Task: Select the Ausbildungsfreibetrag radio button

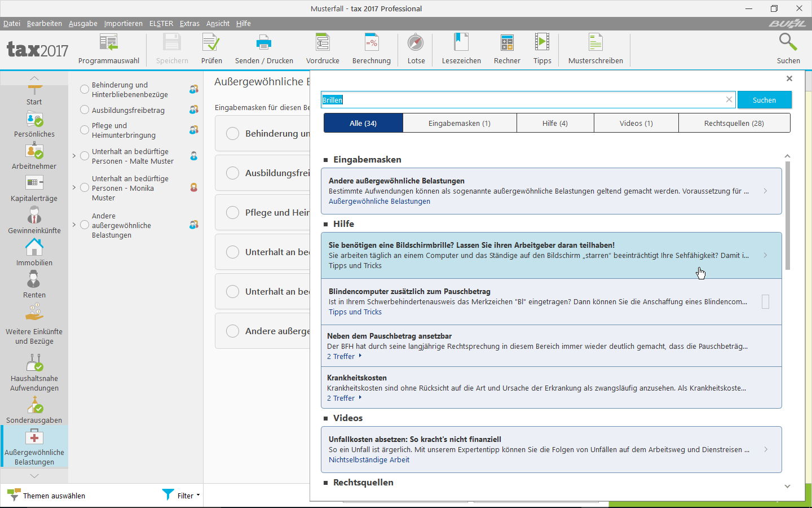Action: click(x=85, y=110)
